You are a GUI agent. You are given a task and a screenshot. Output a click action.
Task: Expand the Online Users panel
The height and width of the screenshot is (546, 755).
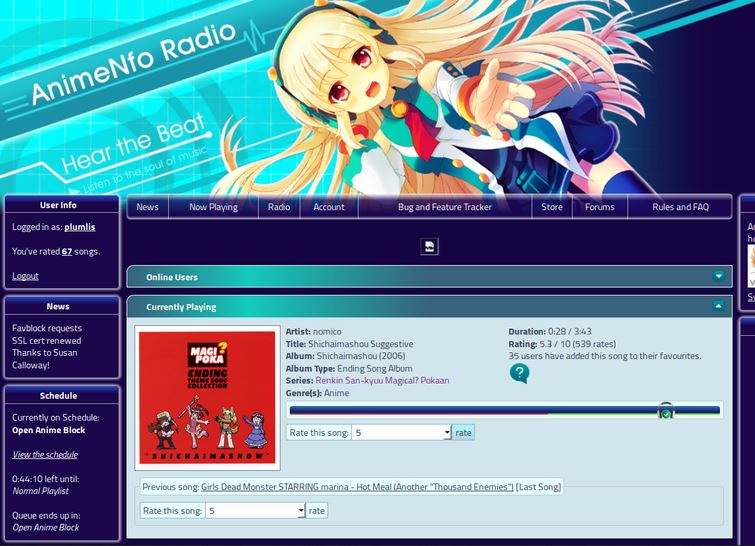(718, 277)
